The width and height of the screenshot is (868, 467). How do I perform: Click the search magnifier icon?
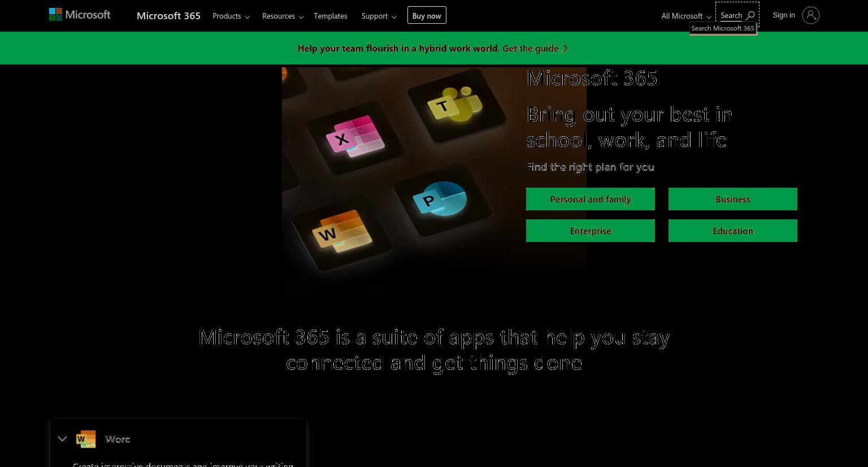(750, 16)
